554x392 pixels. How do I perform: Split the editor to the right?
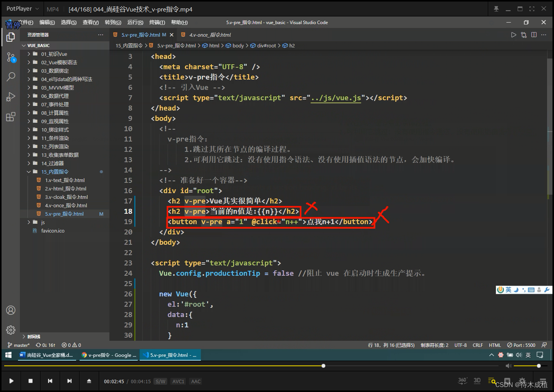tap(534, 35)
